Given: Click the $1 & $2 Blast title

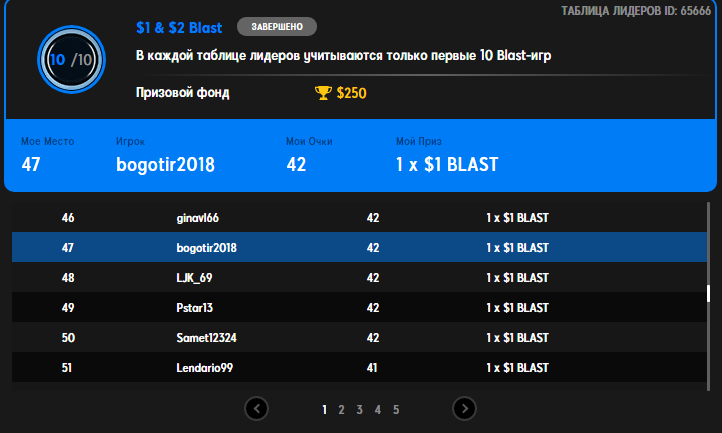Looking at the screenshot, I should (x=179, y=28).
